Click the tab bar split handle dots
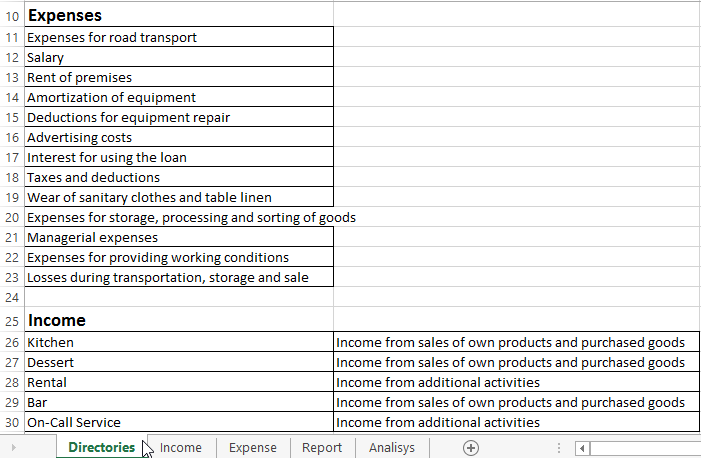The height and width of the screenshot is (458, 701). 559,448
